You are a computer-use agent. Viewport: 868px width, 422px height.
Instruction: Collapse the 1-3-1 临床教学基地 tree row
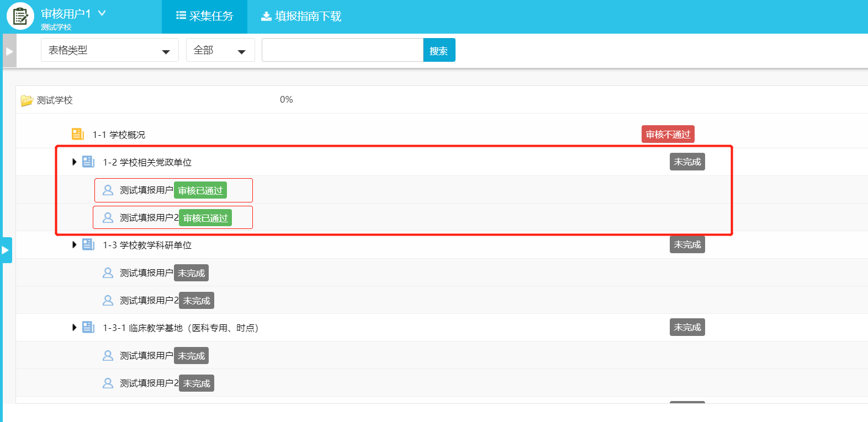[x=74, y=327]
